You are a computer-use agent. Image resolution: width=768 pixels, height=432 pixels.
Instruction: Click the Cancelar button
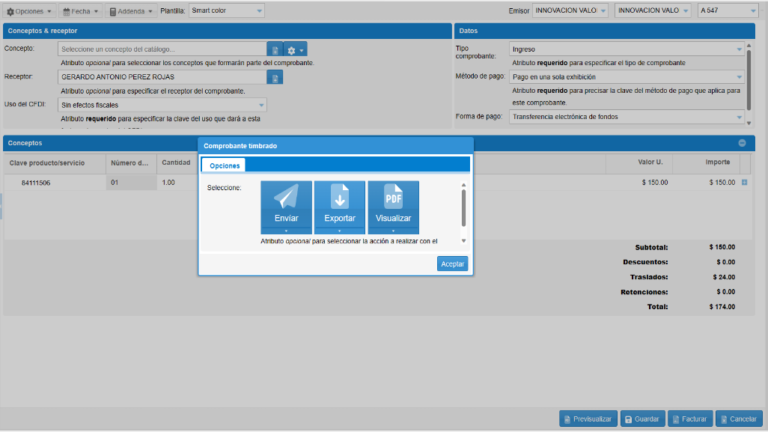point(739,419)
